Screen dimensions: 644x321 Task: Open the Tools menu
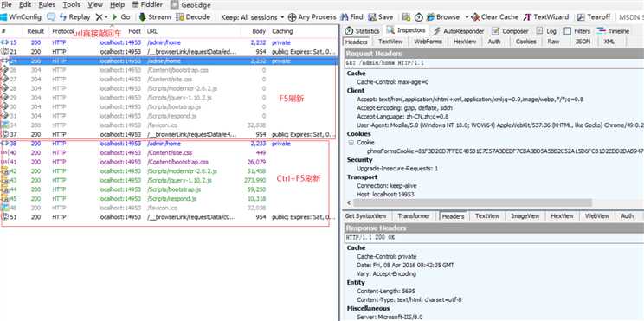(x=72, y=5)
